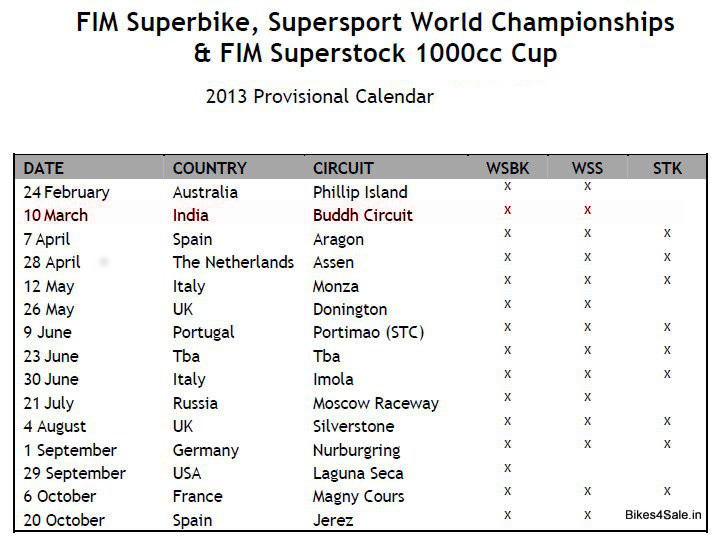Select the STK column header
The height and width of the screenshot is (537, 720).
[x=667, y=168]
